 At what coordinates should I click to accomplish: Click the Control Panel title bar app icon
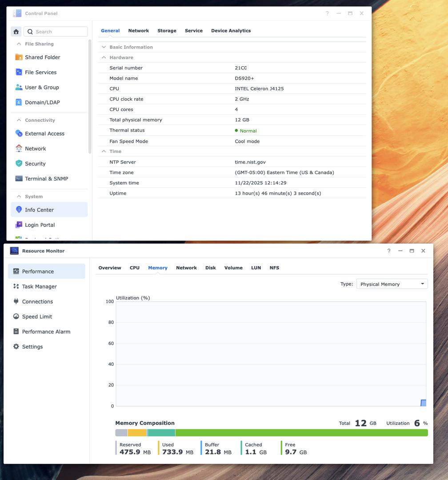(17, 13)
